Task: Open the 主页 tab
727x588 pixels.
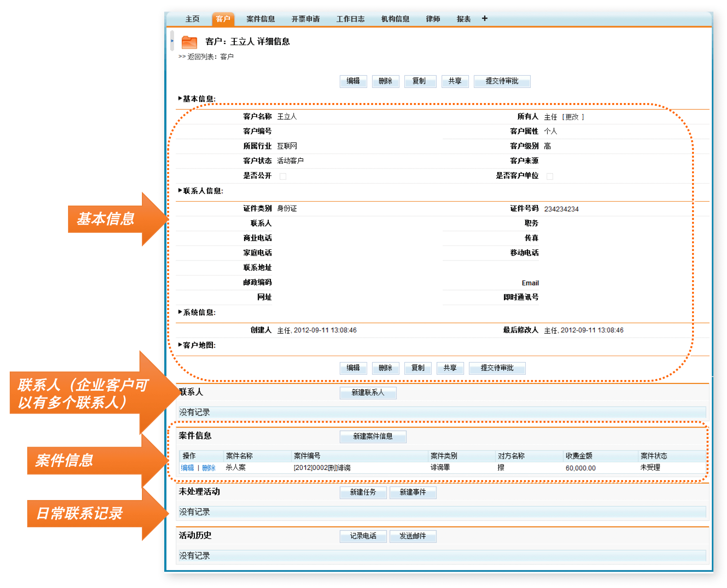Action: point(192,19)
